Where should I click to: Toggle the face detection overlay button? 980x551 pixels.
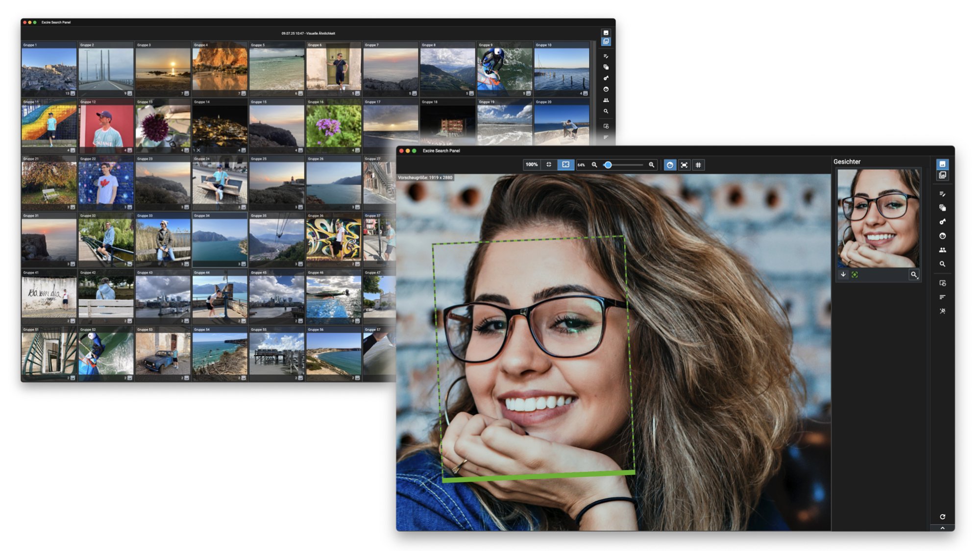click(669, 165)
